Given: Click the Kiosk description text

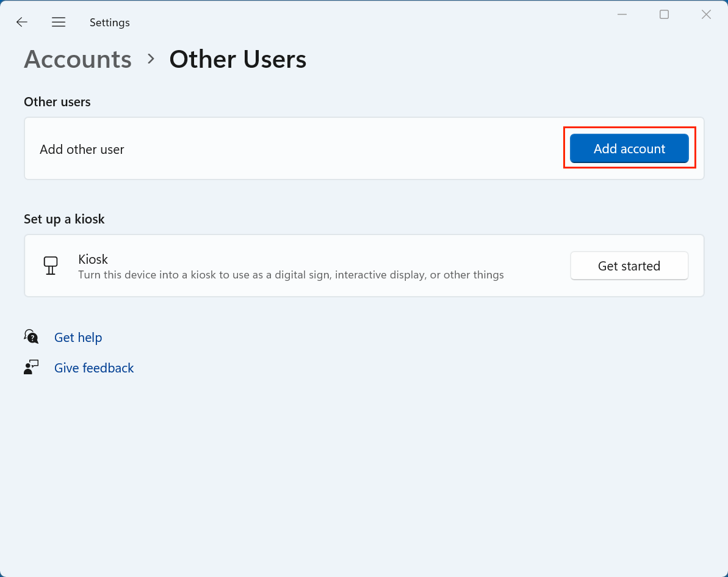Looking at the screenshot, I should pyautogui.click(x=290, y=275).
